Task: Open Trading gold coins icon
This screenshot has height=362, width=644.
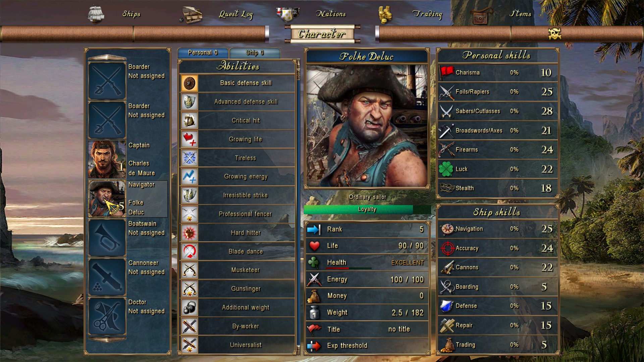Action: (385, 15)
